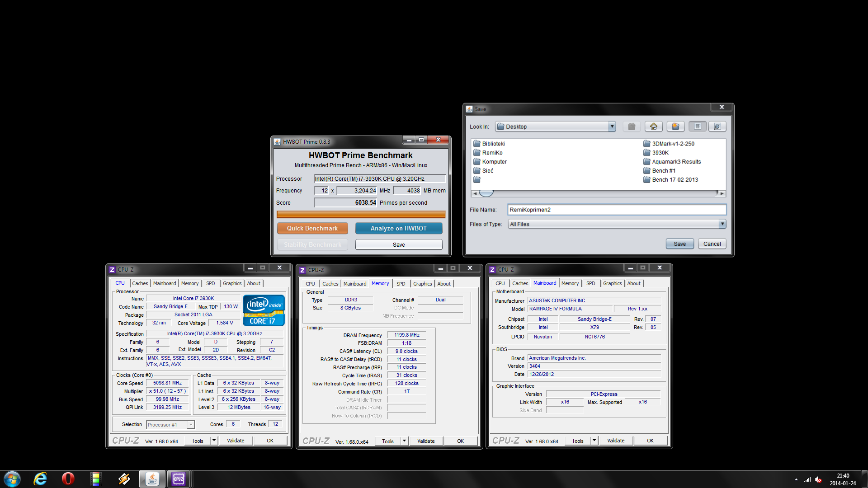Click Analyze on HWBOT button
Viewport: 868px width, 488px height.
399,228
